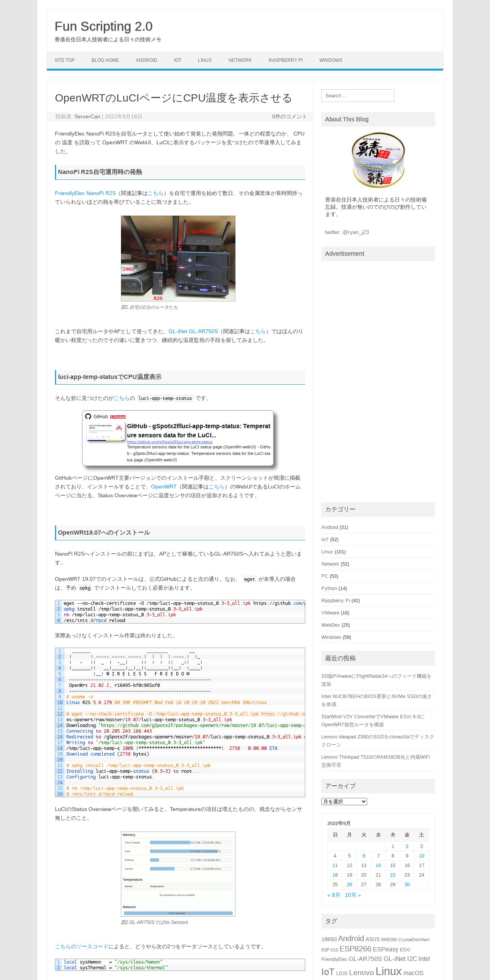The width and height of the screenshot is (490, 980).
Task: Follow the github.com/gSpotx2f URL link
Action: point(170,442)
